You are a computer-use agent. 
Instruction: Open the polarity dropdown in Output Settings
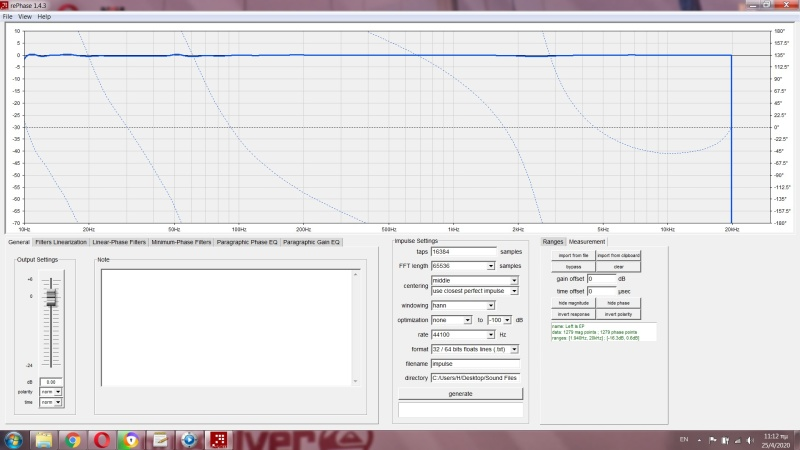click(x=51, y=392)
